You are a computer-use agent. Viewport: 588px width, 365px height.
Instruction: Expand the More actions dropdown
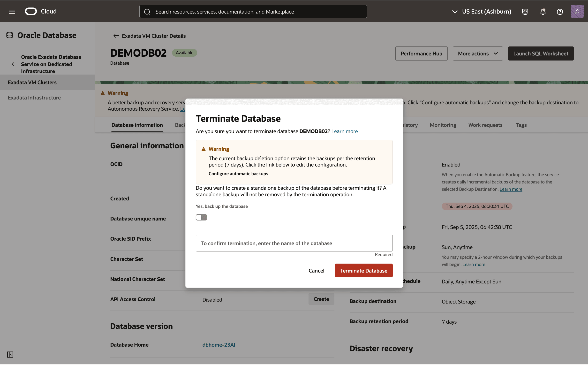478,53
